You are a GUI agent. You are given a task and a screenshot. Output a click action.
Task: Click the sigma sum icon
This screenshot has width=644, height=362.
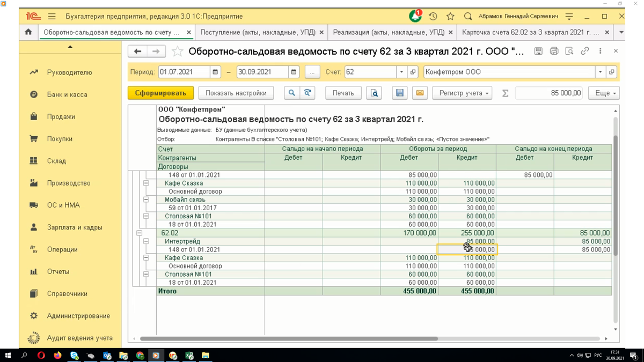tap(505, 93)
